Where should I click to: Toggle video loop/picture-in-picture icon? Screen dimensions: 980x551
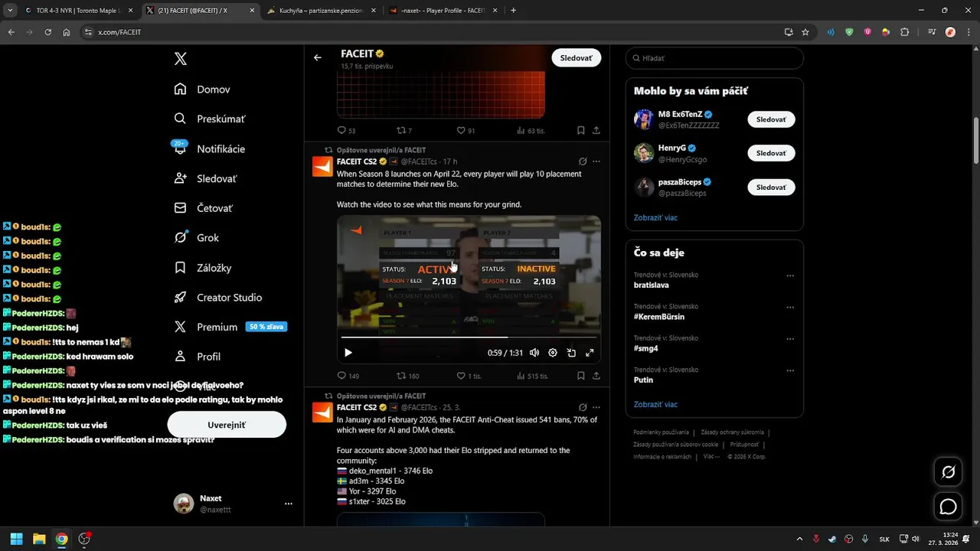pyautogui.click(x=571, y=353)
